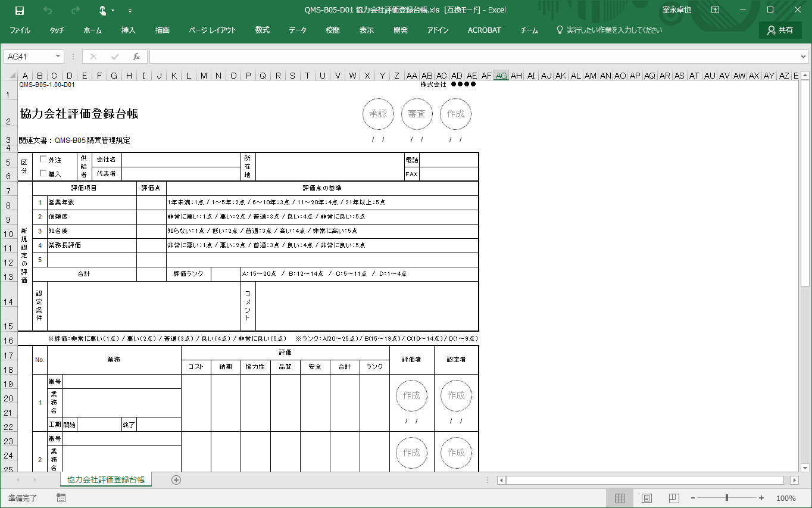
Task: Open the 描画 ribbon tab
Action: (x=163, y=30)
